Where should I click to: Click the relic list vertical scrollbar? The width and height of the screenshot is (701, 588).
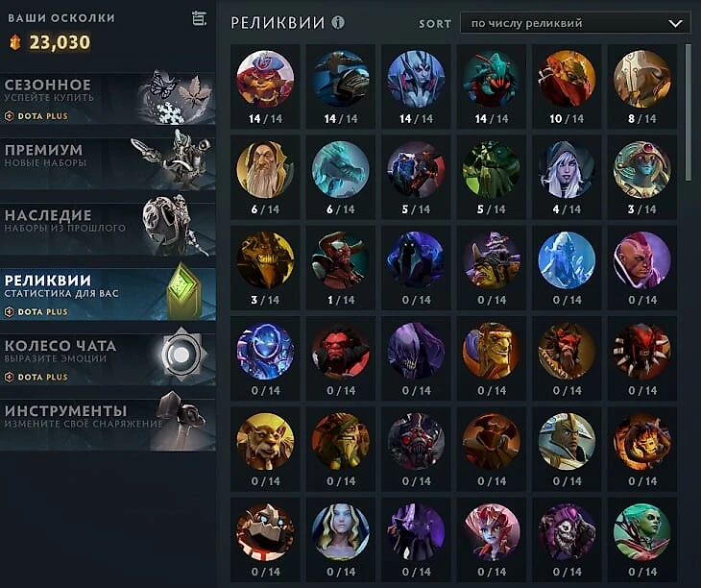click(x=688, y=112)
